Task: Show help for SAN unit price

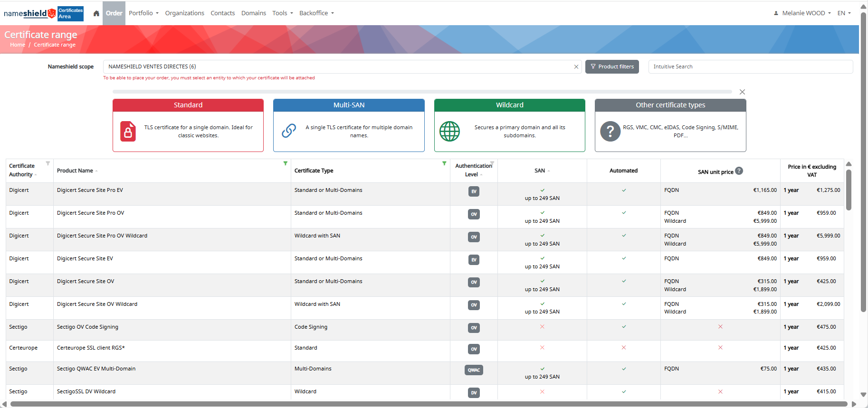Action: (x=739, y=171)
